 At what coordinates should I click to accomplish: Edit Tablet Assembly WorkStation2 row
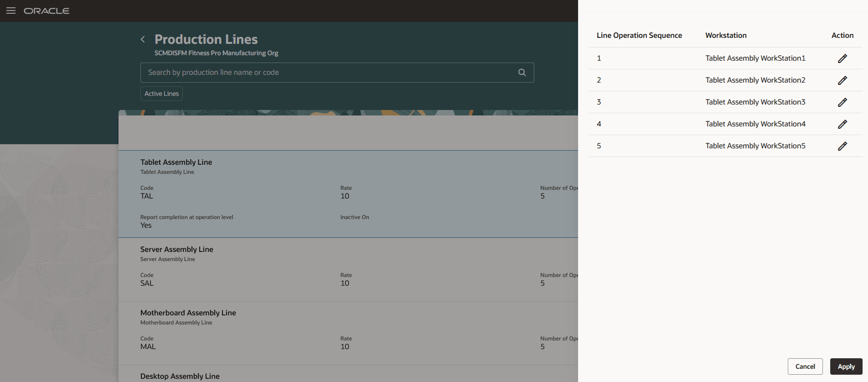click(842, 80)
